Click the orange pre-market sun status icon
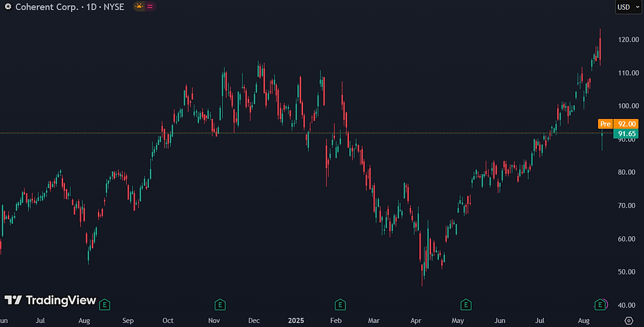 [139, 7]
